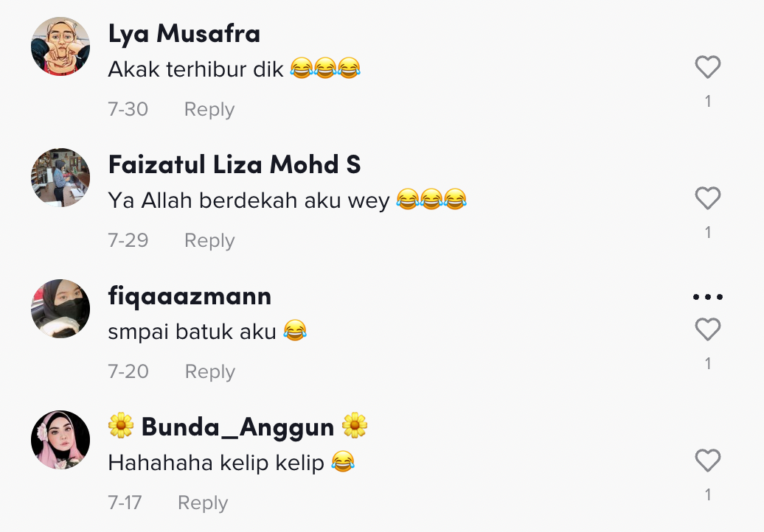This screenshot has height=532, width=764.
Task: Reply to fiqaaazmann's comment
Action: point(209,372)
